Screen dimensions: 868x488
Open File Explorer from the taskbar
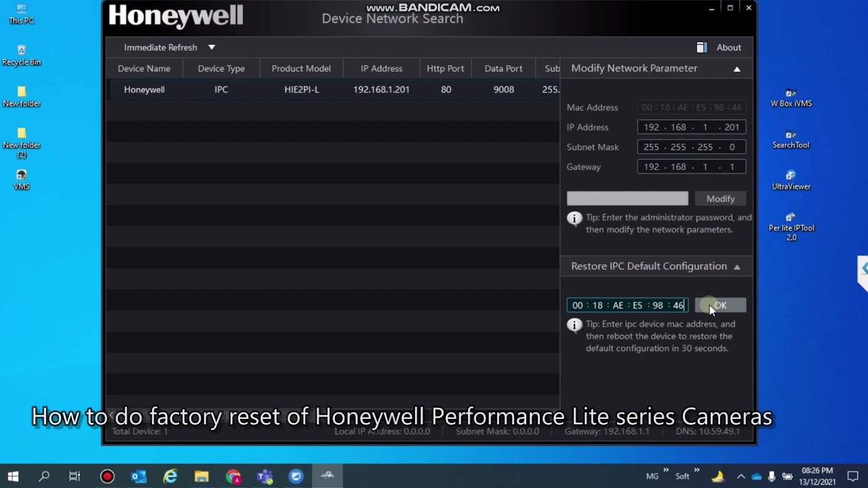[201, 476]
